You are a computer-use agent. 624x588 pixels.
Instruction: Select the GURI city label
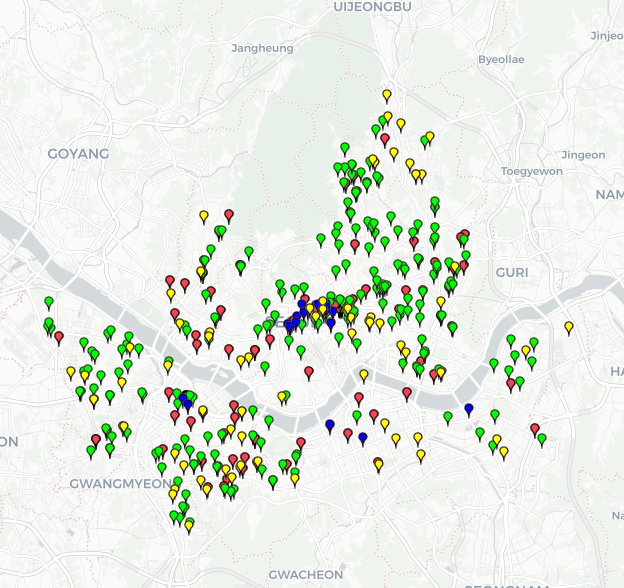click(x=511, y=272)
